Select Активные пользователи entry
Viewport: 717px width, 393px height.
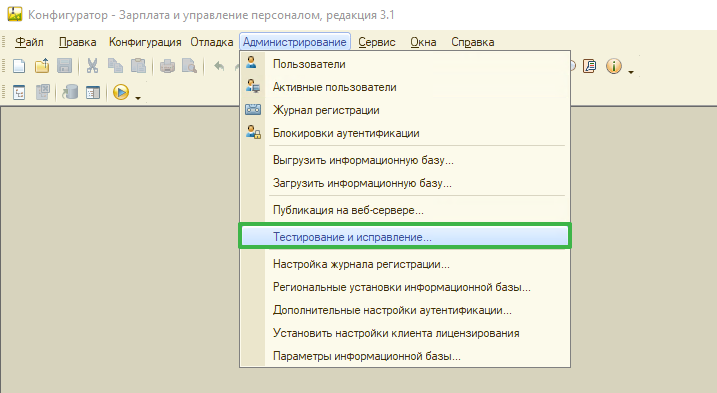pos(405,87)
